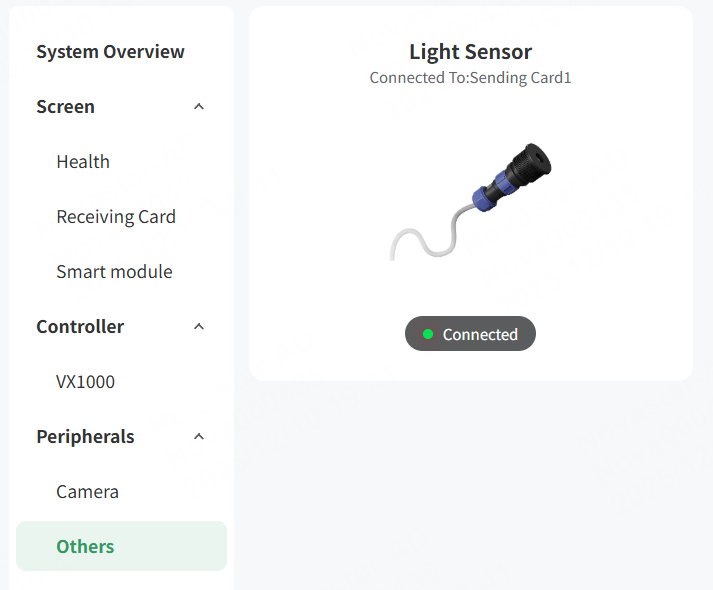Click the Connected status badge label
Viewport: 713px width, 590px height.
[480, 334]
